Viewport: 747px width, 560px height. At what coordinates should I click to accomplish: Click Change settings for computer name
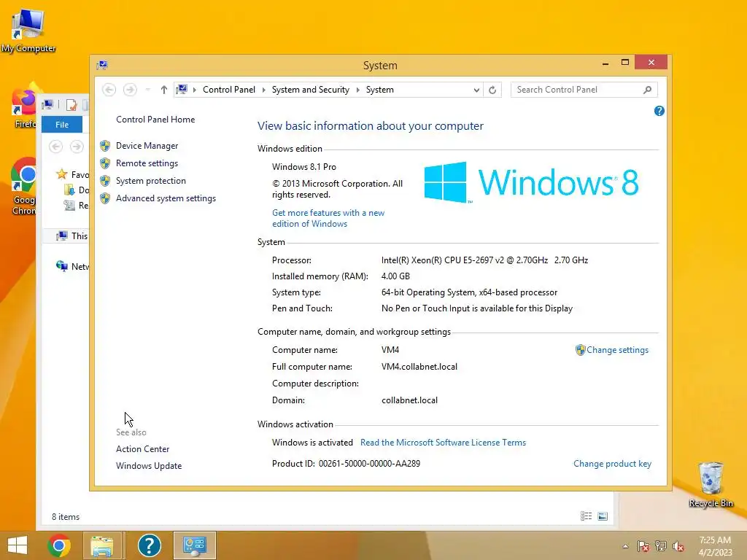point(617,350)
